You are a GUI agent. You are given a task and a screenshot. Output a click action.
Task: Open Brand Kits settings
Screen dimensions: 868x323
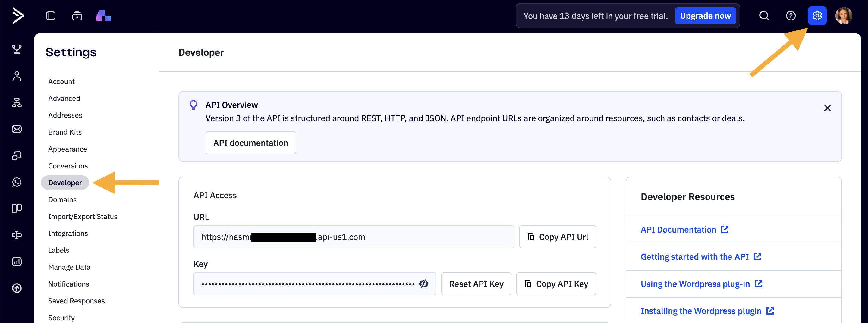pos(65,132)
